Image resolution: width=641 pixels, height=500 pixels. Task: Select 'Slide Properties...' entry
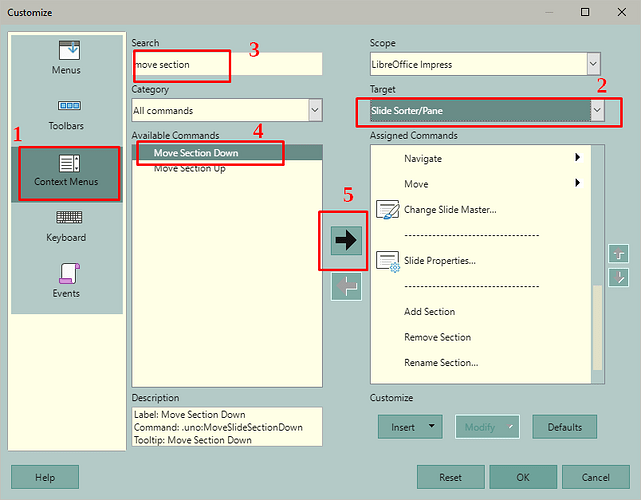click(x=440, y=260)
